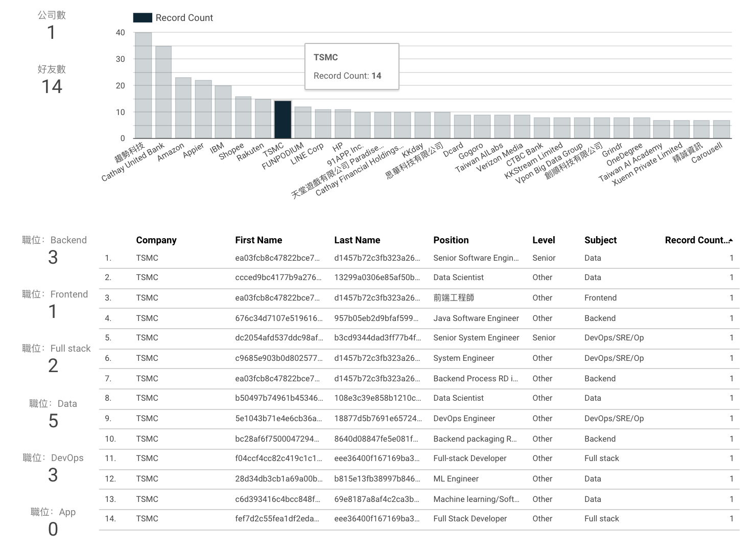Viewport: 756px width, 551px height.
Task: Click first name b50497b74961b45346... in row 8
Action: [279, 398]
